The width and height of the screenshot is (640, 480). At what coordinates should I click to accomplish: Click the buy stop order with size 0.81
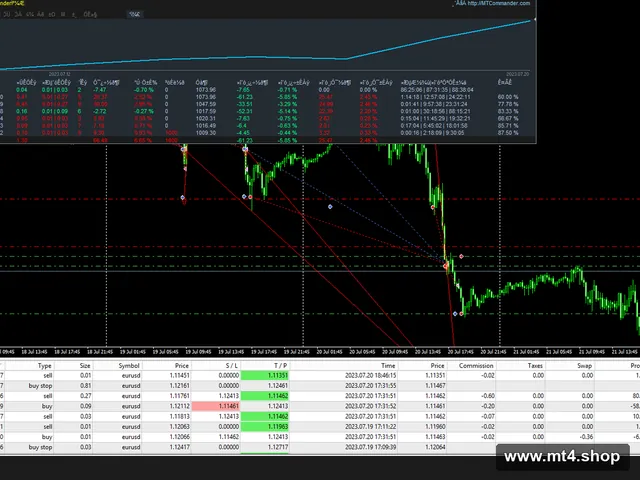[320, 386]
